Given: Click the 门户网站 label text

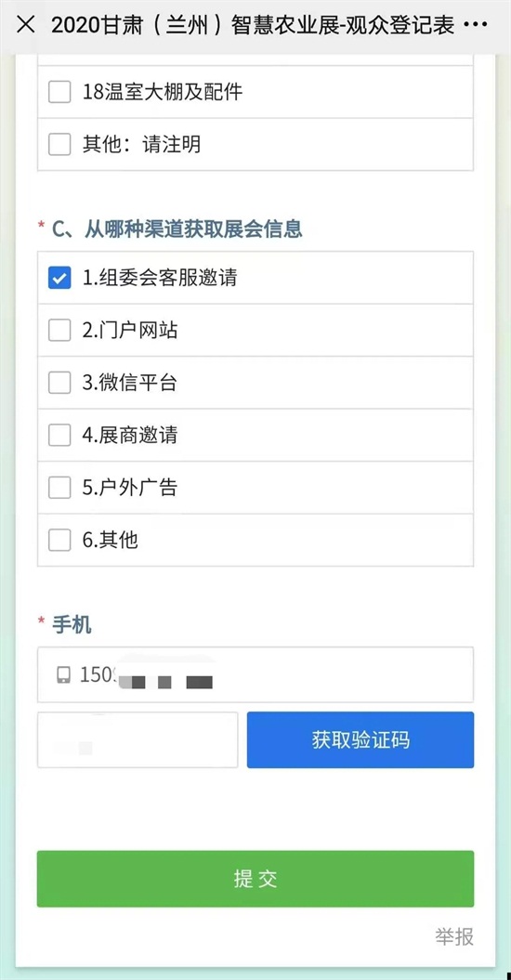Looking at the screenshot, I should 138,331.
